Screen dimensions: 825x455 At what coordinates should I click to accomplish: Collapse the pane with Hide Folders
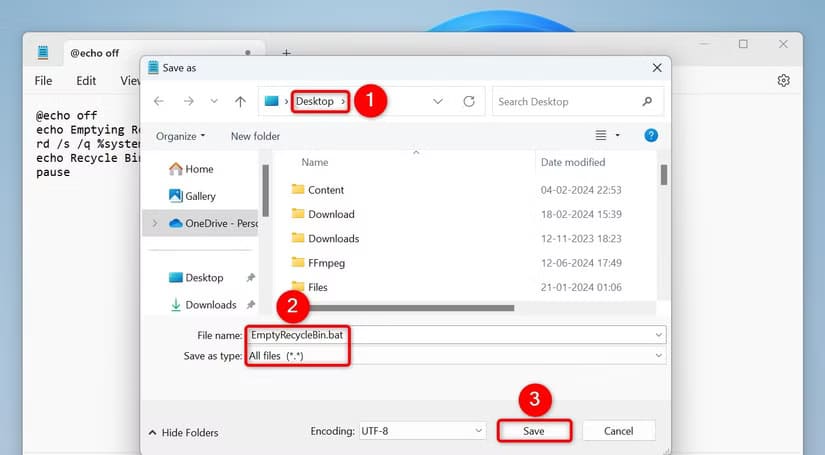point(183,432)
